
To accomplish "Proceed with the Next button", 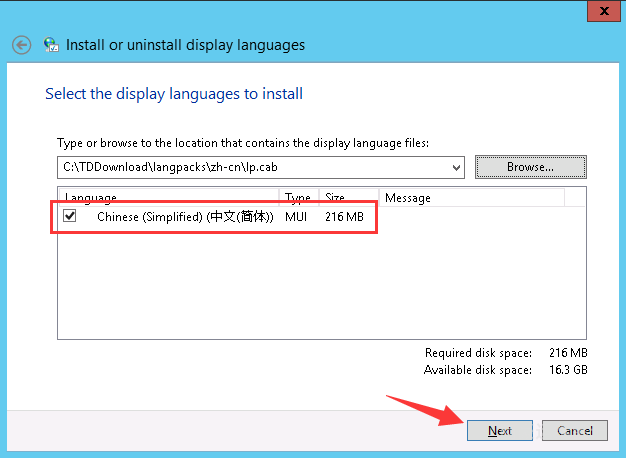I will pos(500,431).
